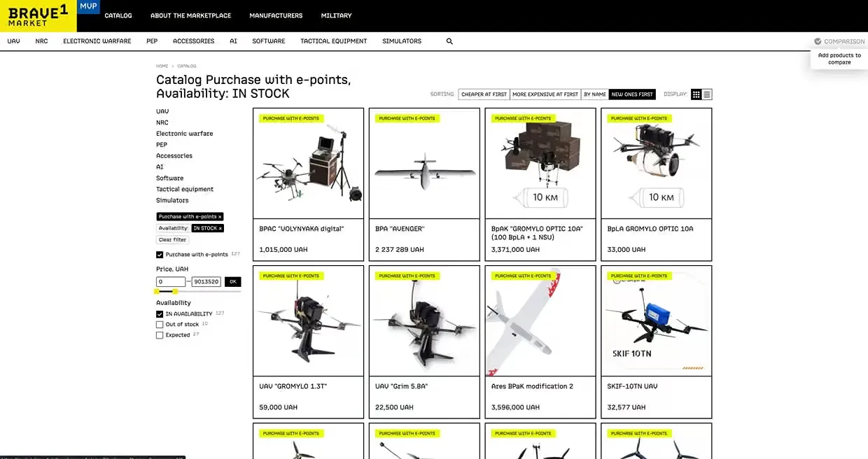
Task: Remove the 'Purchase with e-points' filter tag
Action: [220, 217]
